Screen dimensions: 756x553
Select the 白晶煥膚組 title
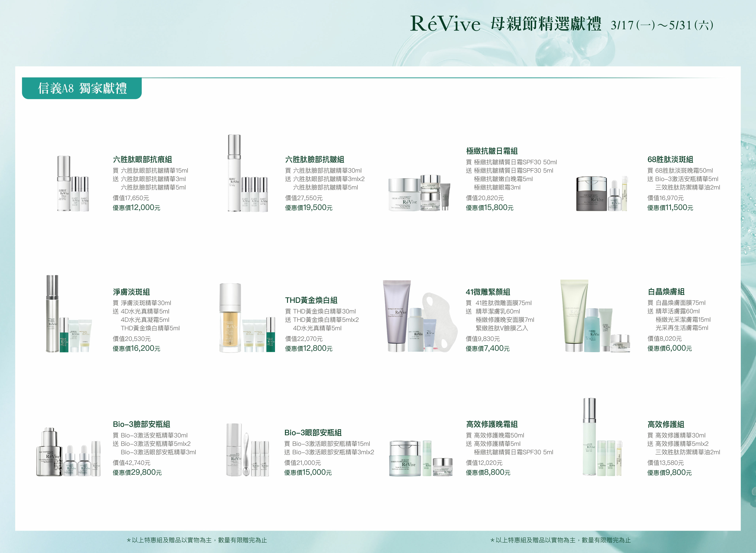pyautogui.click(x=666, y=291)
